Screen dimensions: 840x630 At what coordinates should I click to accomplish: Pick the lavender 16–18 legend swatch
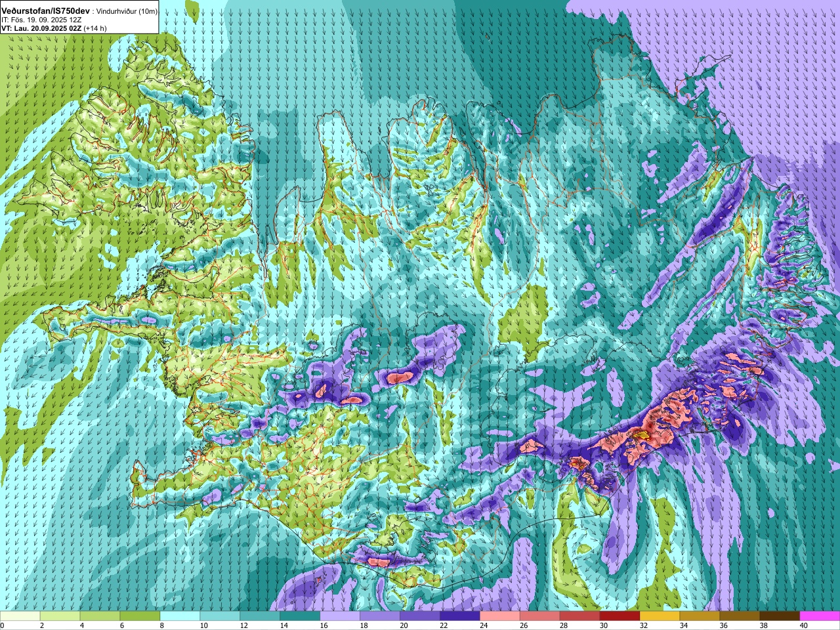click(340, 616)
